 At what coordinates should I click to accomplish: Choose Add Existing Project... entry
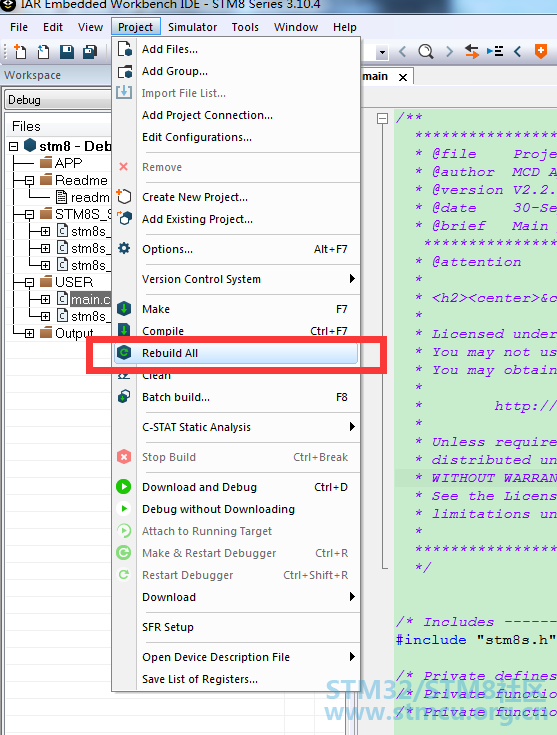pos(237,219)
